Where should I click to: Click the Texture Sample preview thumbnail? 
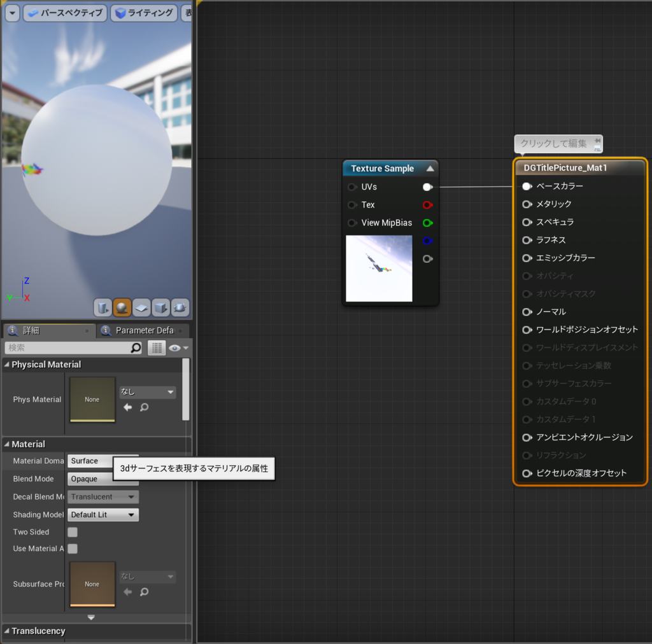click(379, 269)
